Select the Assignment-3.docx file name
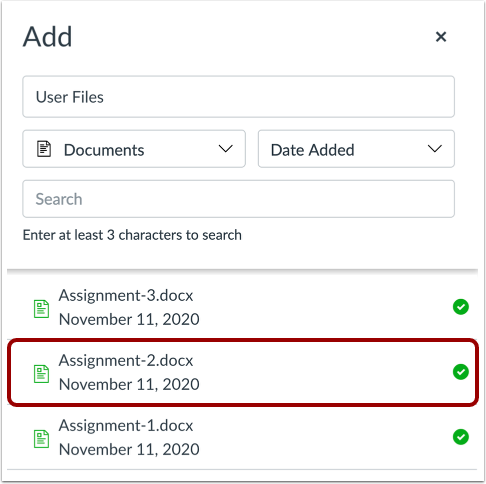The width and height of the screenshot is (486, 484). [x=126, y=295]
